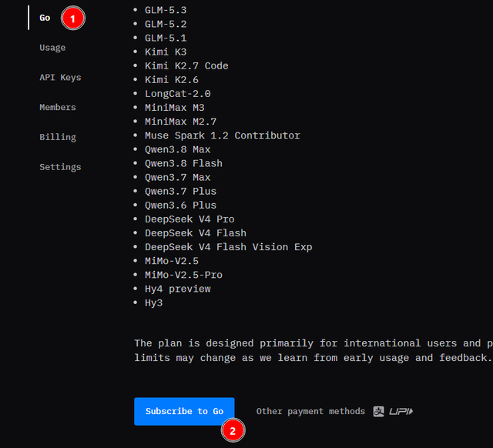The width and height of the screenshot is (493, 448).
Task: Click the DeepSeek V4 Flash entry
Action: click(x=196, y=233)
